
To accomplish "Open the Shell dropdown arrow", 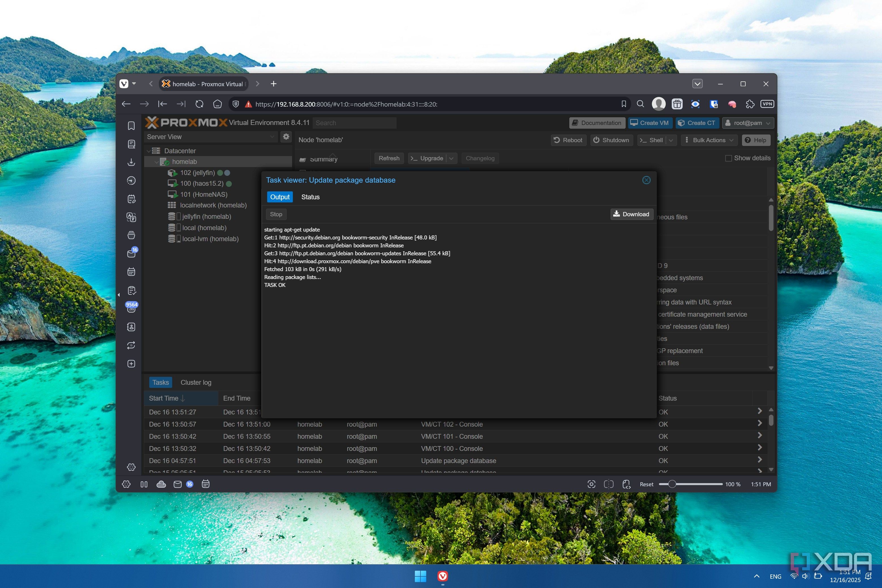I will click(671, 140).
